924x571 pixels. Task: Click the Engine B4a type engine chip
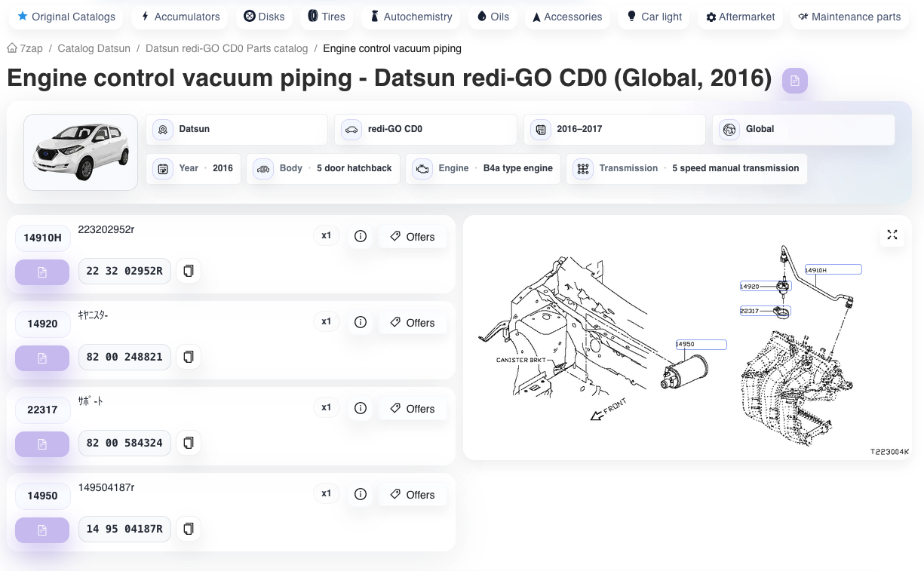click(483, 168)
